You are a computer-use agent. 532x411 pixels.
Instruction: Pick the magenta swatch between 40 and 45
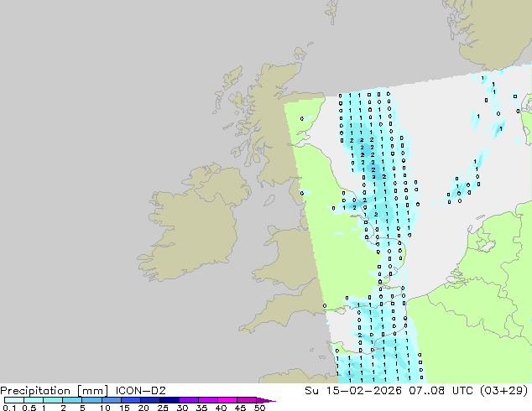tap(227, 400)
